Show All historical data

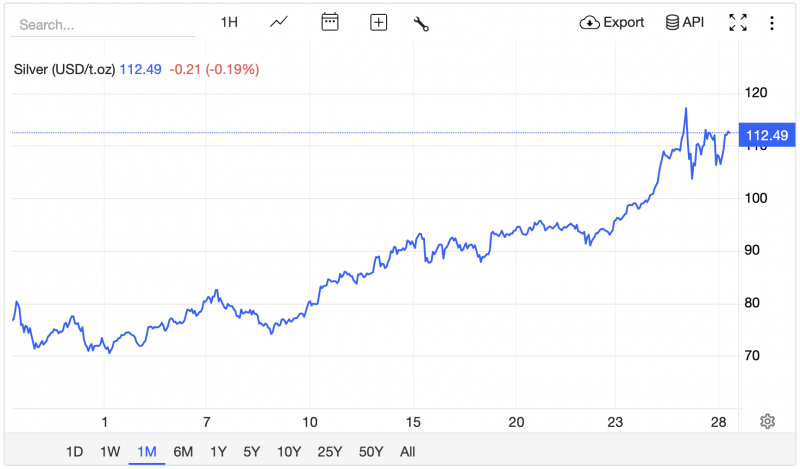tap(407, 451)
